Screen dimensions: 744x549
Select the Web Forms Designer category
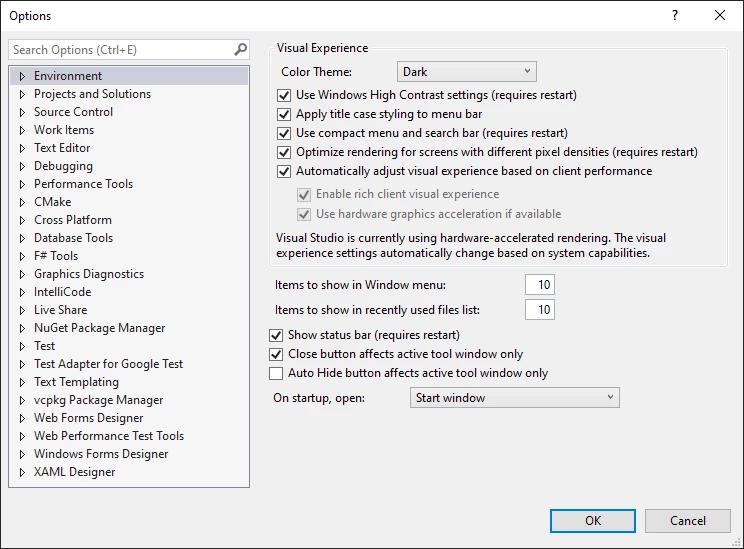[x=89, y=419]
